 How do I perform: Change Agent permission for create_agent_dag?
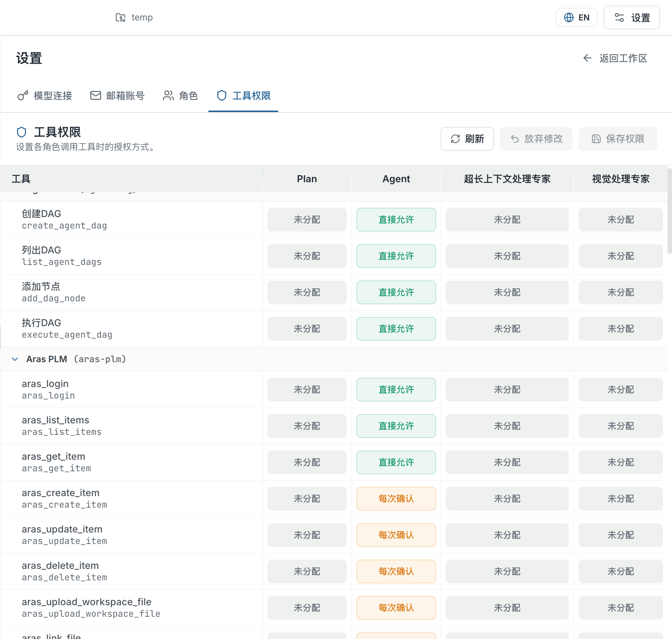(x=396, y=220)
